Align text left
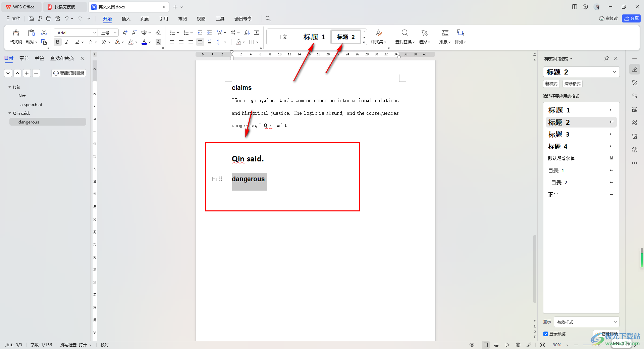The image size is (644, 349). tap(172, 42)
